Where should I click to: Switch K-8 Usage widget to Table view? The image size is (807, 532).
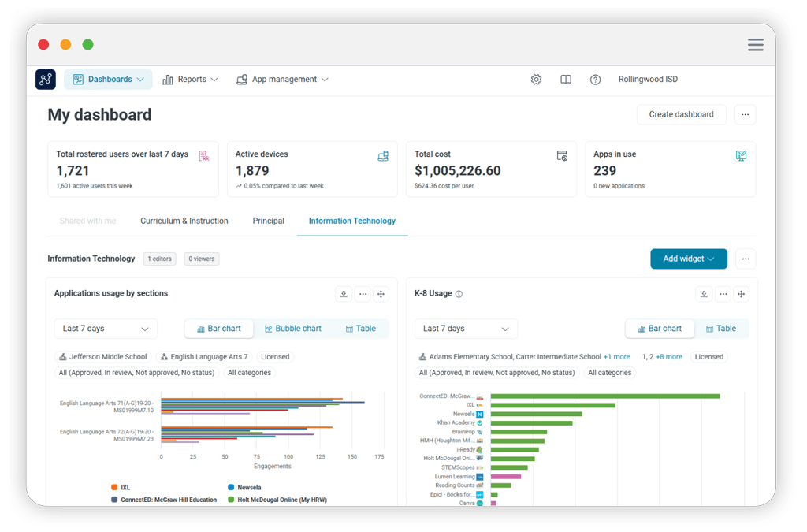[723, 329]
